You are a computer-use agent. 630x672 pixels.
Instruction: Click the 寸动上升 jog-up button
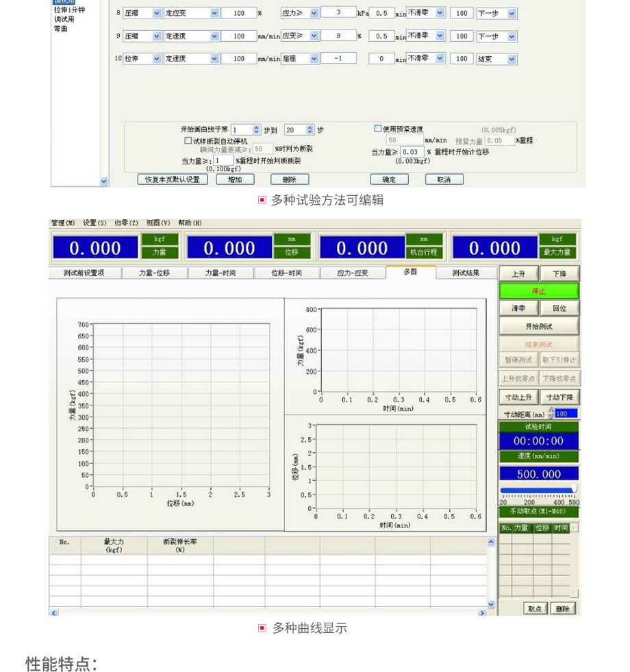pyautogui.click(x=518, y=397)
